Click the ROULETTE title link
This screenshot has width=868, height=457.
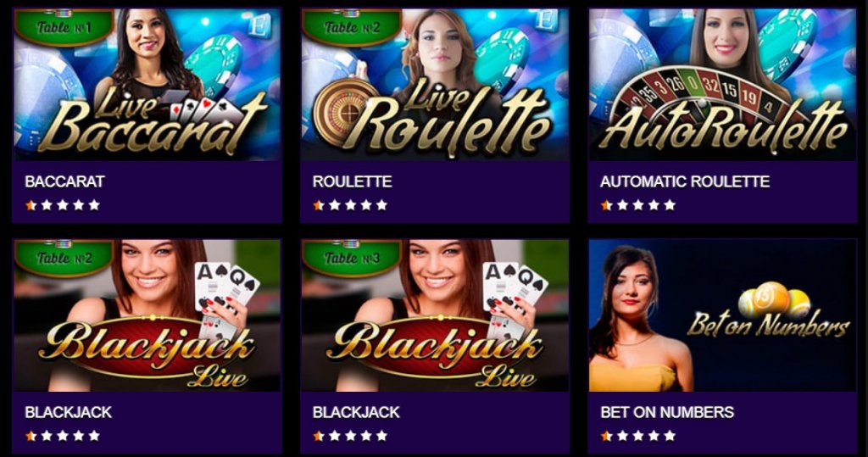(352, 181)
